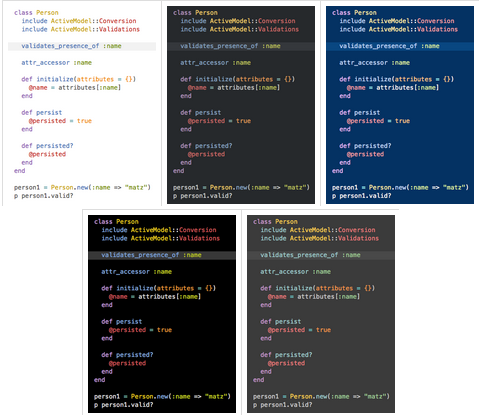Click 'class Person' in the black theme preview

[x=116, y=222]
